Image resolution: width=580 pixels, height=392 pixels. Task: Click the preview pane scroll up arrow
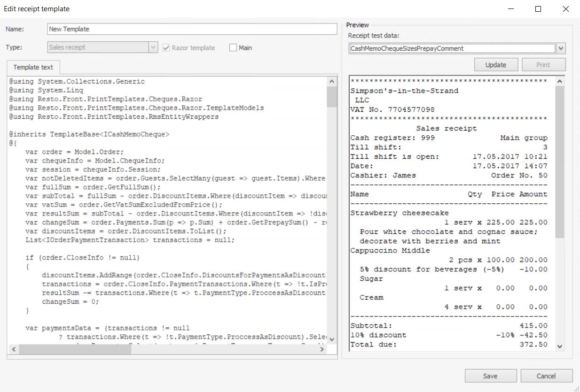(x=559, y=82)
